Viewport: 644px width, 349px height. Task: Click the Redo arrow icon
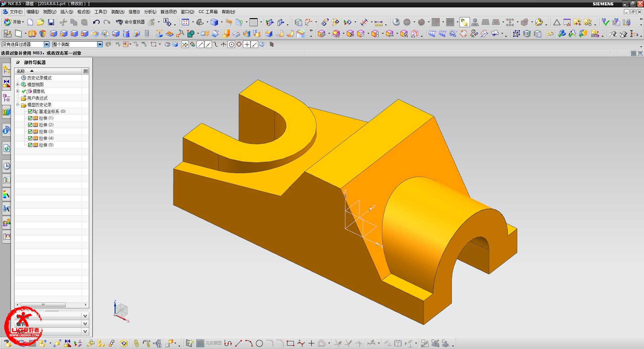point(107,22)
